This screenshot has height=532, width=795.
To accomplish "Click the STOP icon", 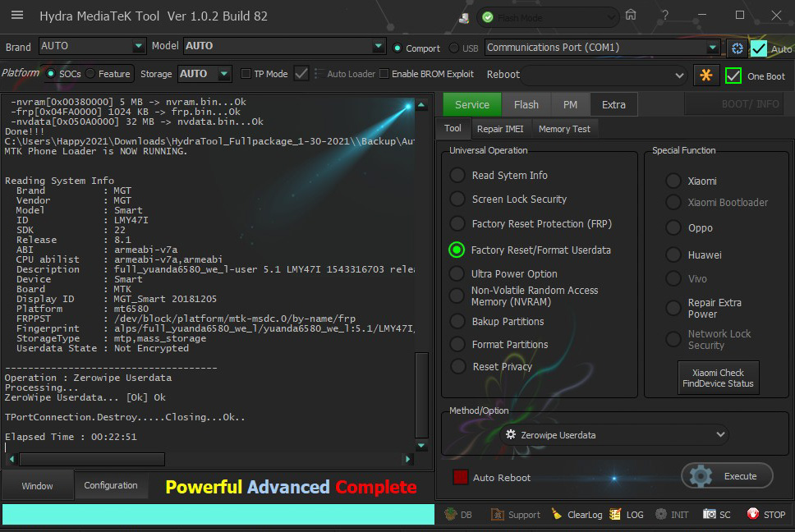I will click(x=753, y=514).
